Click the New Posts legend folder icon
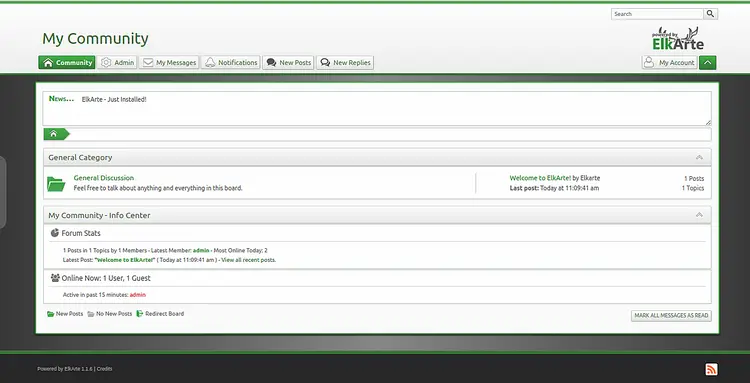Viewport: 750px width, 383px height. [x=51, y=314]
